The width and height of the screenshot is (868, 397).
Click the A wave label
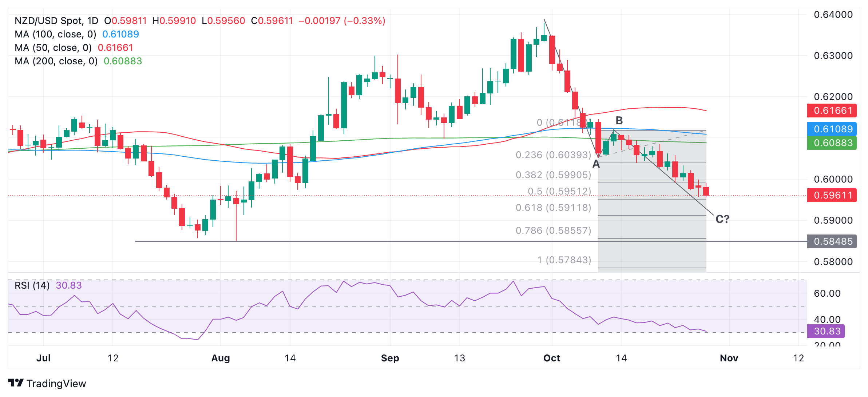click(x=596, y=164)
